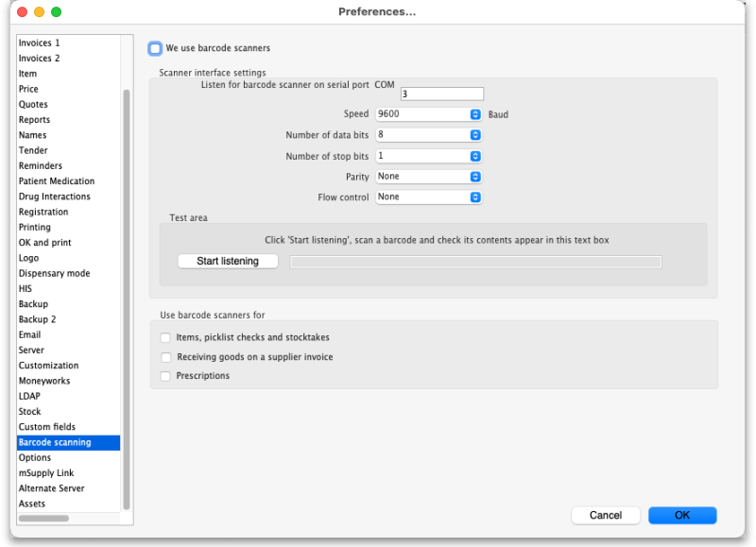Open the Number of stop bits dropdown
756x547 pixels.
tap(428, 156)
